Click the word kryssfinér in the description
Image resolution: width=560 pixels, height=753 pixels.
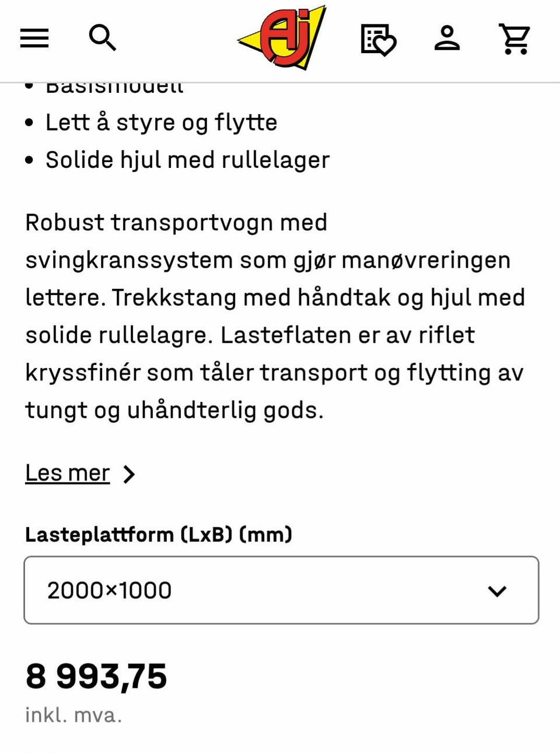point(83,373)
